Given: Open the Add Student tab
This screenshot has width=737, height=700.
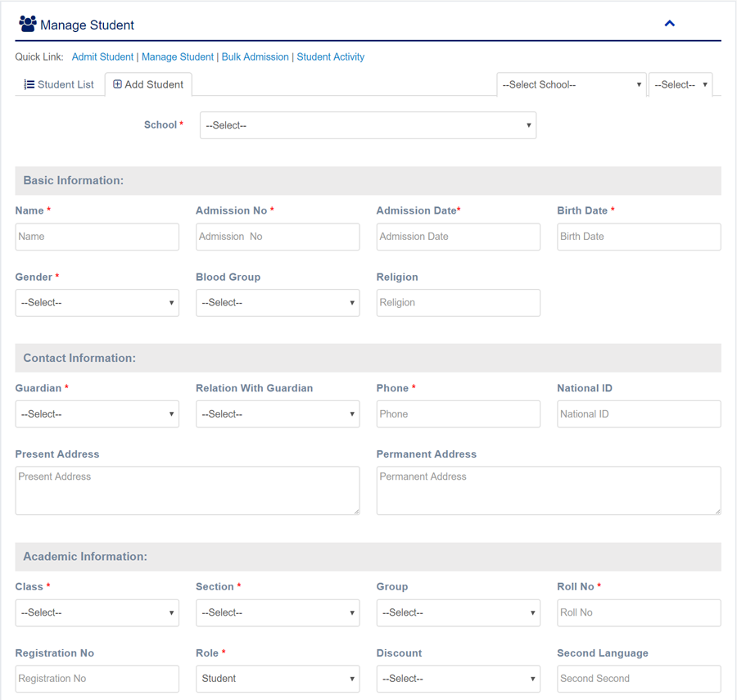Looking at the screenshot, I should (148, 84).
